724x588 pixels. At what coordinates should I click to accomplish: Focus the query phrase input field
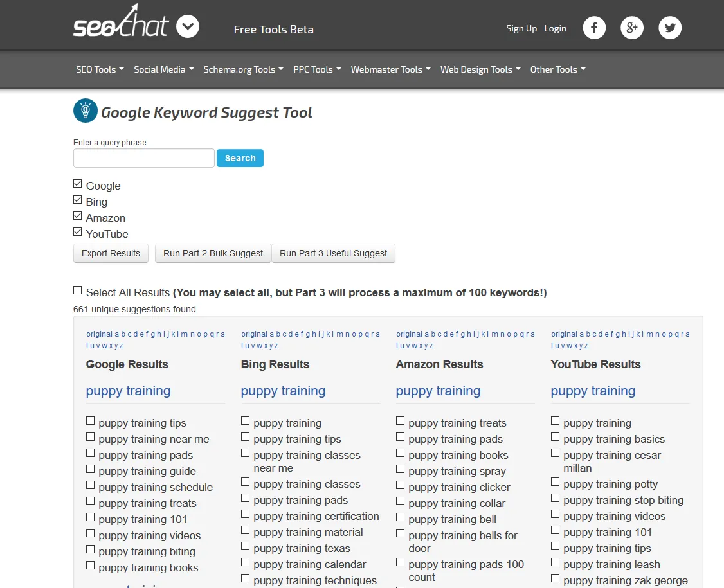point(143,158)
